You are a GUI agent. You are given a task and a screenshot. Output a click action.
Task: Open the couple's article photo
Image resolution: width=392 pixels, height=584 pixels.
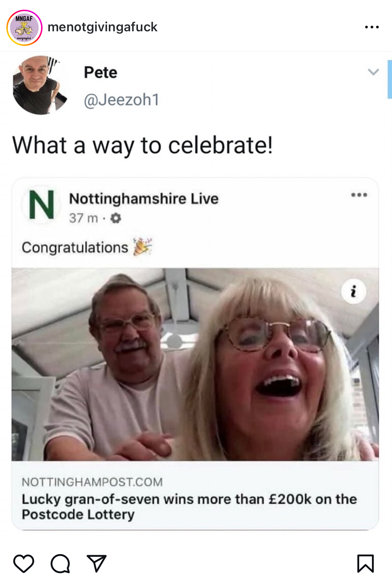[x=195, y=364]
